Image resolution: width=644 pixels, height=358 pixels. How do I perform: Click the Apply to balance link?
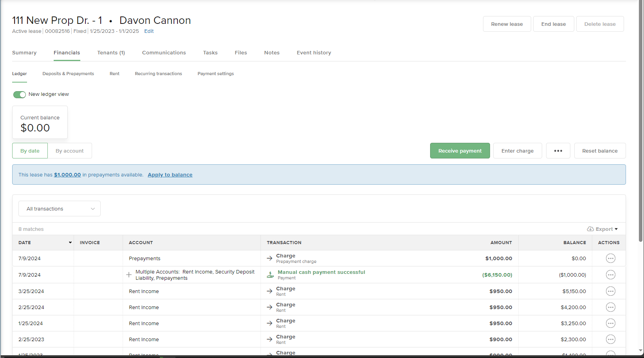(x=170, y=175)
